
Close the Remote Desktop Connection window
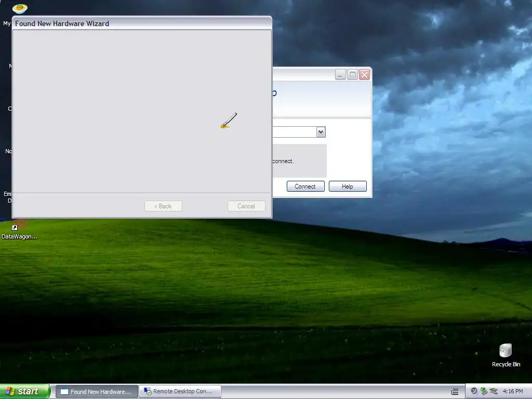click(365, 75)
